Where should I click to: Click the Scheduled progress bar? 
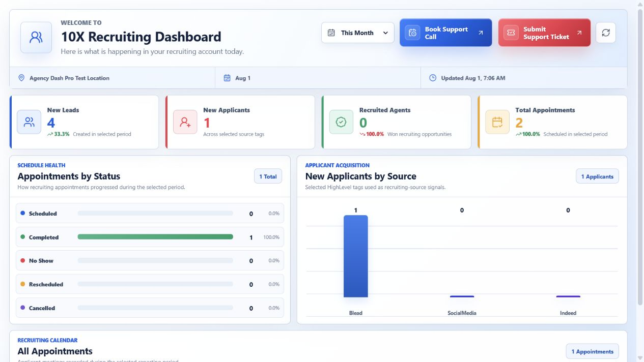pos(155,214)
